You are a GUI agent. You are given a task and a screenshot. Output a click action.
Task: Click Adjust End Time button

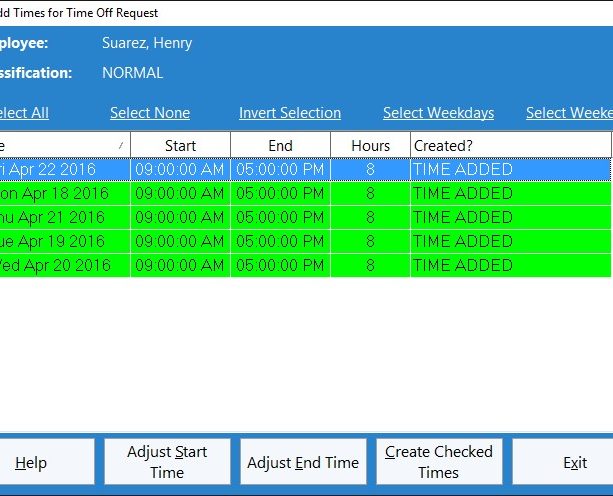[303, 462]
